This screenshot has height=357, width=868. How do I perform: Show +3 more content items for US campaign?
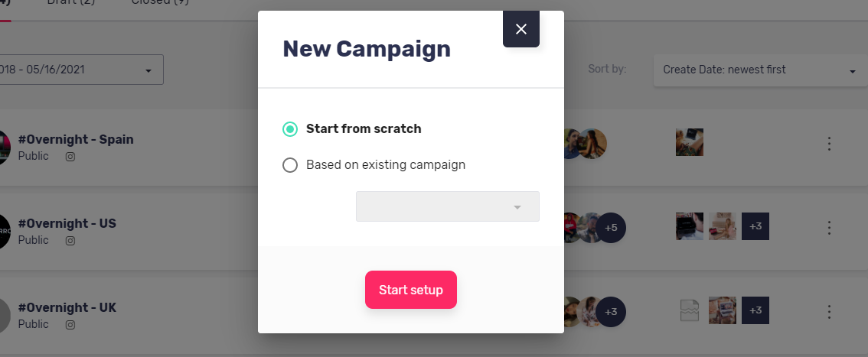coord(755,226)
